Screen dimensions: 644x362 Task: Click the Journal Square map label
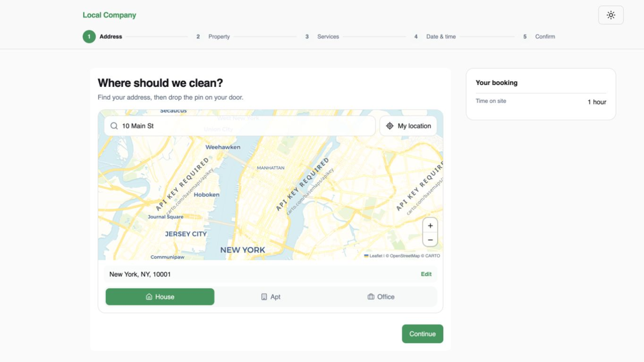pos(166,217)
